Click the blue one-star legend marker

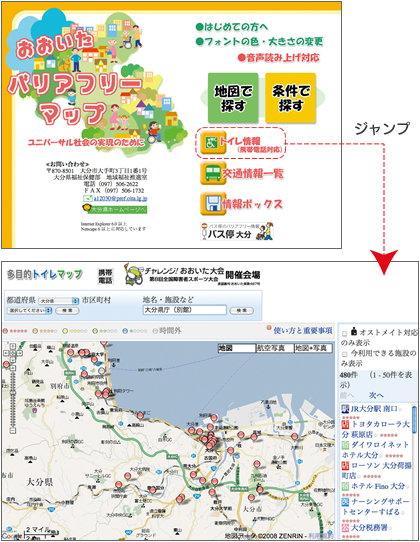click(x=125, y=331)
